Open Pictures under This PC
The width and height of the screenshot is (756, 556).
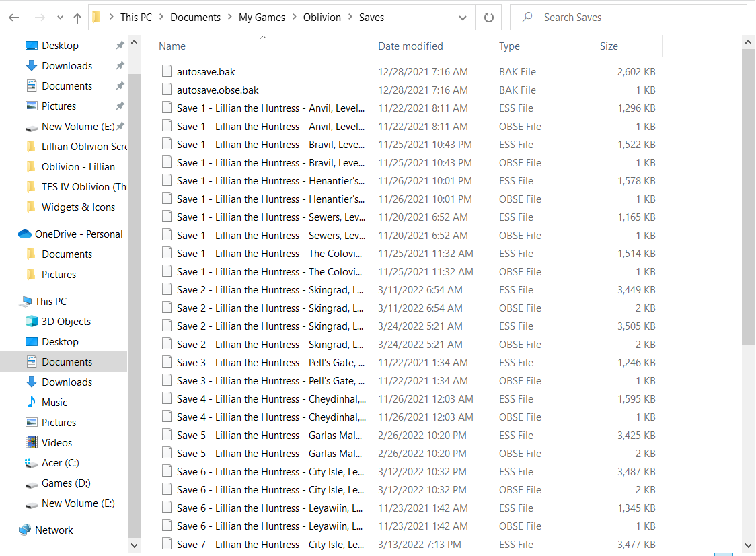pyautogui.click(x=59, y=423)
